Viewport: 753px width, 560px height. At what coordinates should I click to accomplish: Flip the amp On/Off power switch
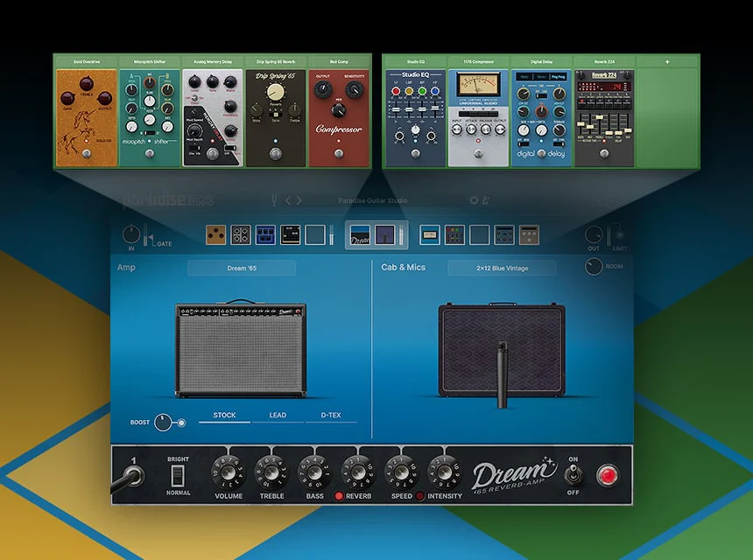tap(573, 475)
